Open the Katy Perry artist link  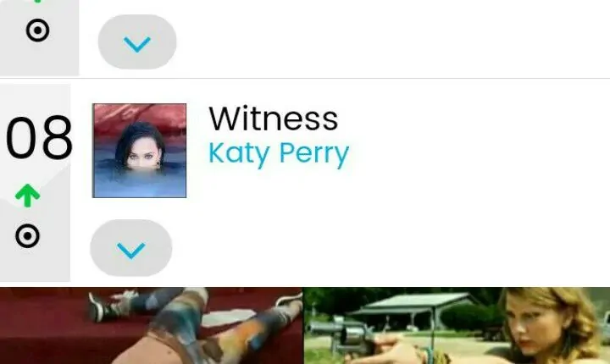[279, 154]
